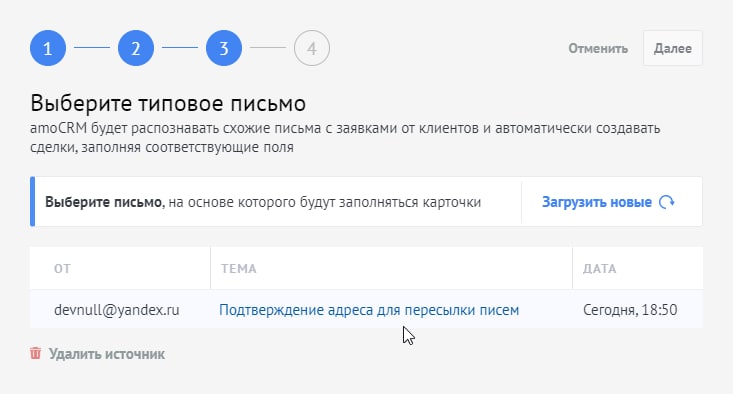Screen dimensions: 733x394
Task: Click the Удалить источник link
Action: (107, 354)
